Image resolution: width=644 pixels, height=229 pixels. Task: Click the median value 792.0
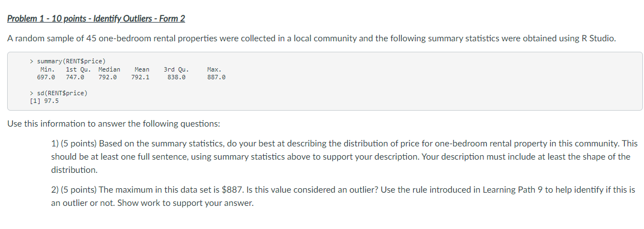point(108,78)
